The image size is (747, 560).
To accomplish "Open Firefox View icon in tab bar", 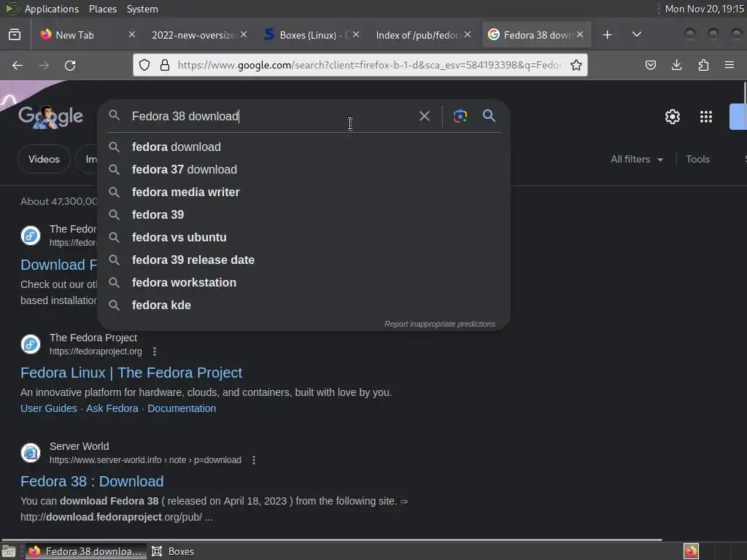I will (15, 35).
